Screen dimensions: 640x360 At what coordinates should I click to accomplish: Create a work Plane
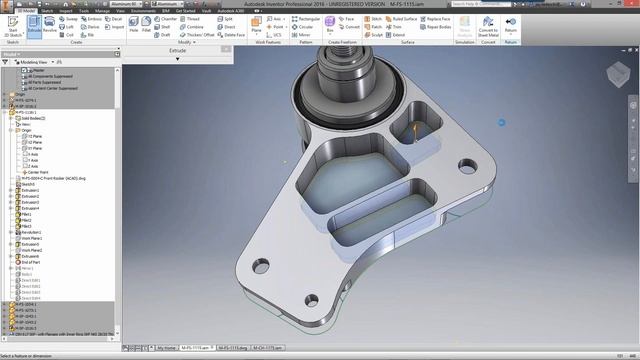[256, 25]
